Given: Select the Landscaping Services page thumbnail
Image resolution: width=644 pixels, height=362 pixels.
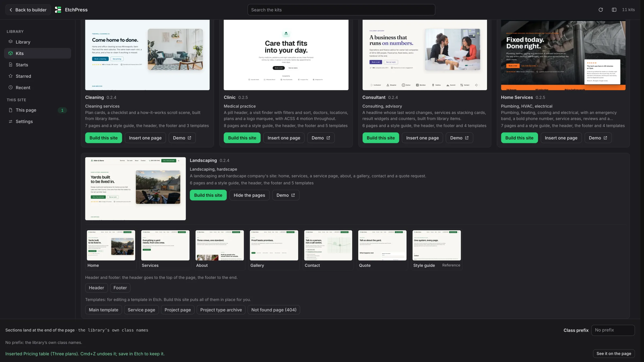Looking at the screenshot, I should point(165,245).
